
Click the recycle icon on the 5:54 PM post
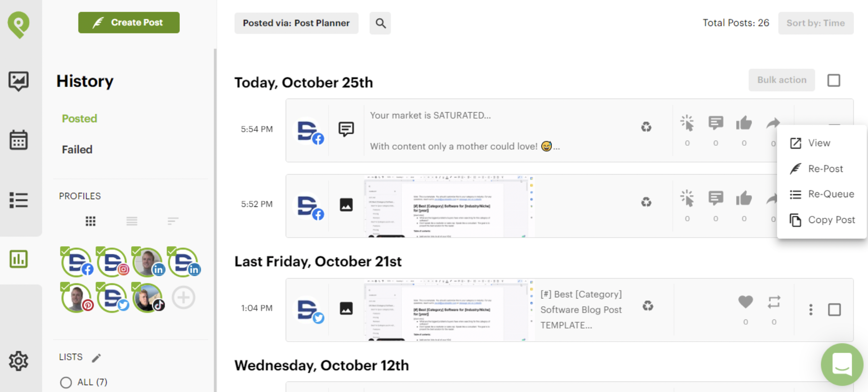tap(647, 127)
